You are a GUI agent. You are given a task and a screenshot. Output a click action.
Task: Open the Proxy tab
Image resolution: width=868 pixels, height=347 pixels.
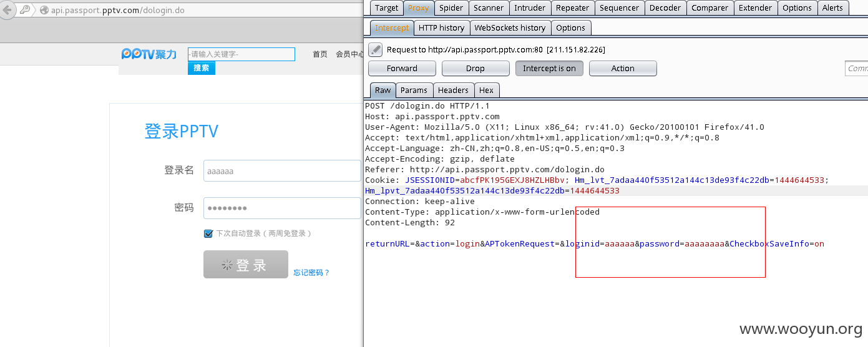418,7
